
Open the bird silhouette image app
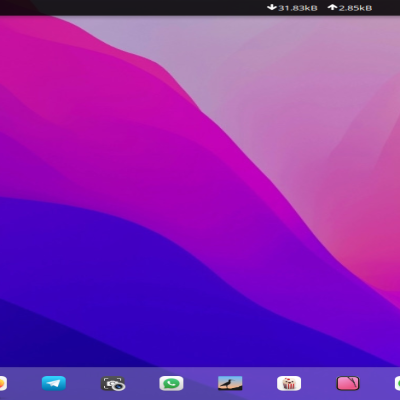(230, 383)
